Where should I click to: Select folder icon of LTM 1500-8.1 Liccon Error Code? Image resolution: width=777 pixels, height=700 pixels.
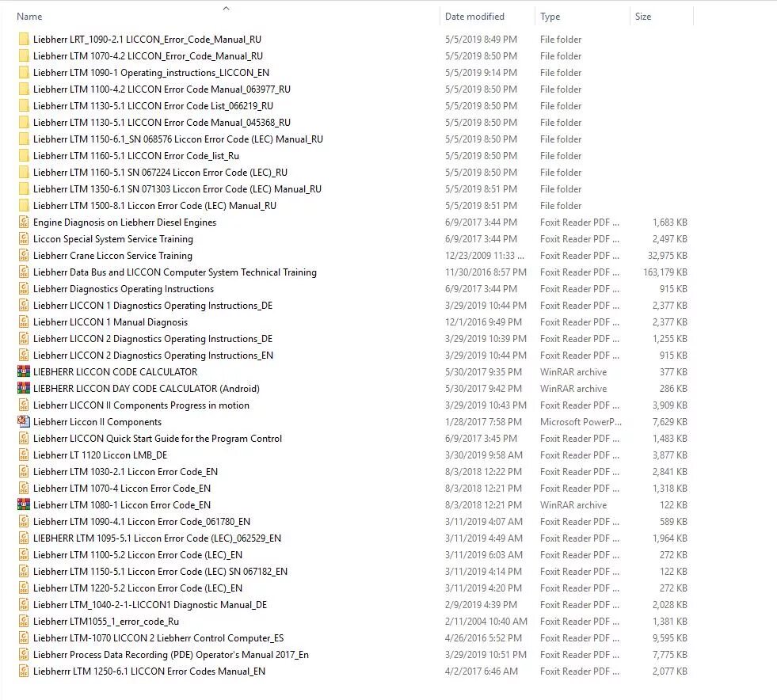pos(23,206)
